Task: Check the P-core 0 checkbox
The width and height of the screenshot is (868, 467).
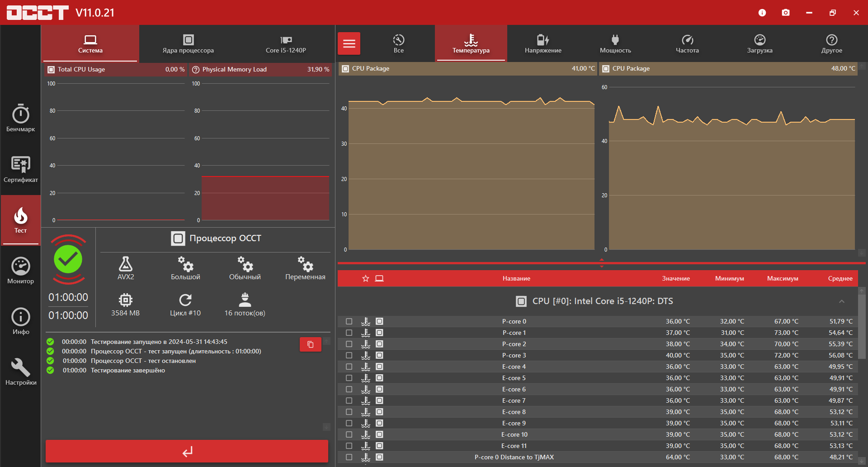Action: coord(349,321)
